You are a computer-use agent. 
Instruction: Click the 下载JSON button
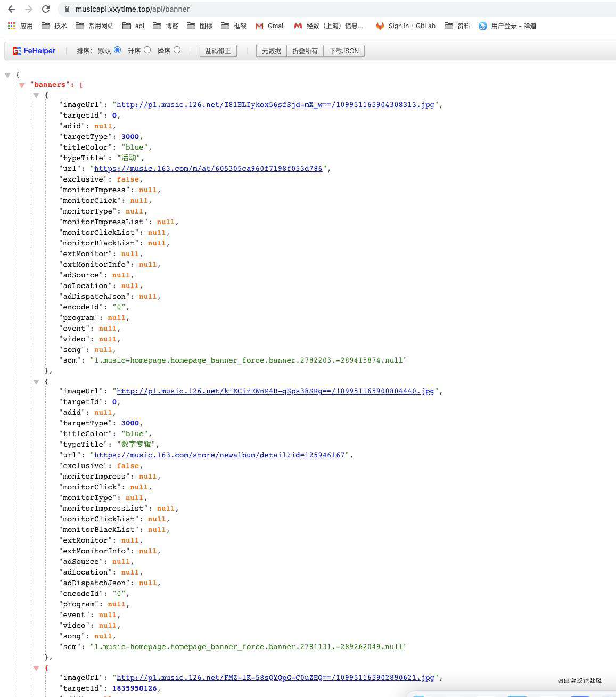click(344, 51)
